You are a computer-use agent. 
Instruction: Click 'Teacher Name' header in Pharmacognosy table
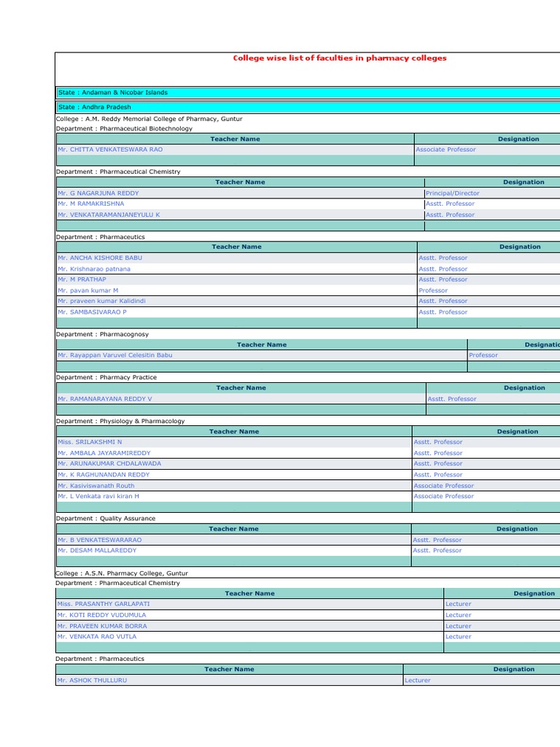click(x=262, y=345)
